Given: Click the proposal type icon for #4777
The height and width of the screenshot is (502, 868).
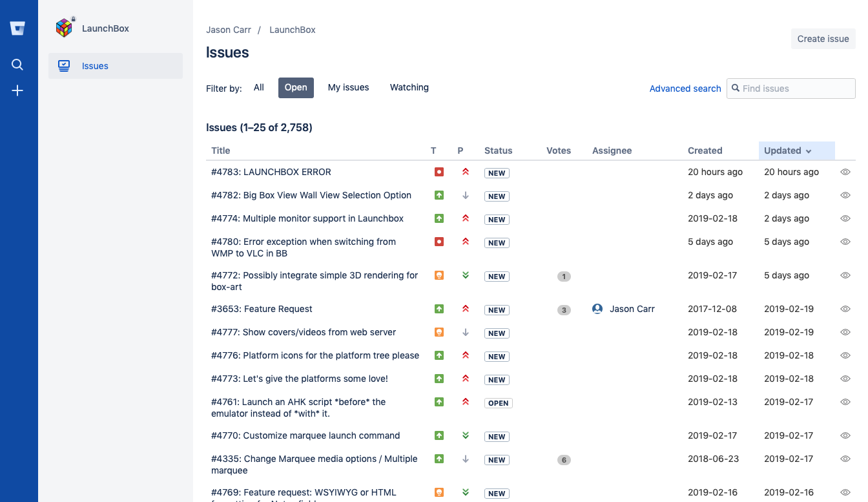Looking at the screenshot, I should 439,332.
